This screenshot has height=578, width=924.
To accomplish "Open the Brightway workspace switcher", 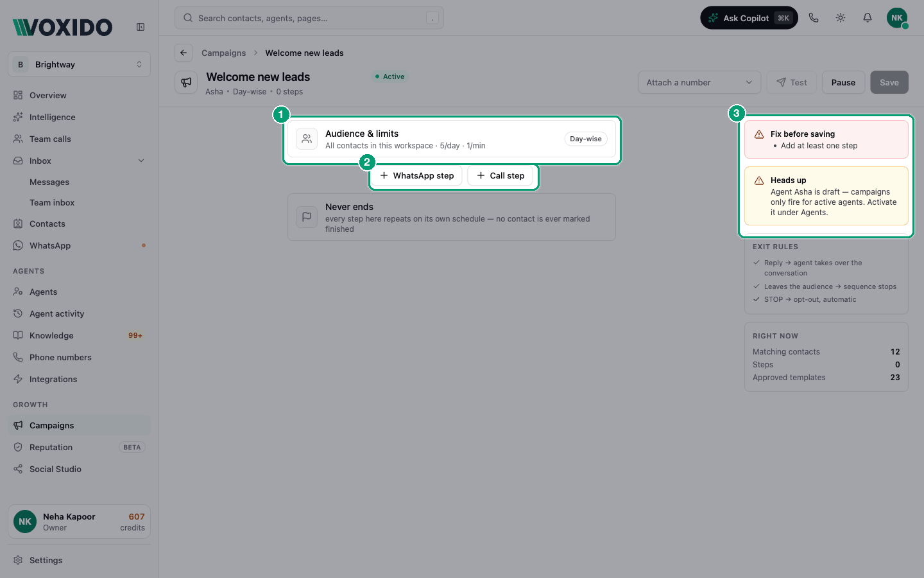I will click(79, 64).
